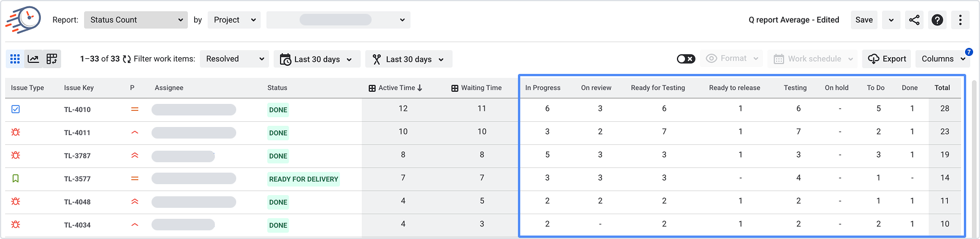Image resolution: width=980 pixels, height=239 pixels.
Task: Open the share icon
Action: coord(914,20)
